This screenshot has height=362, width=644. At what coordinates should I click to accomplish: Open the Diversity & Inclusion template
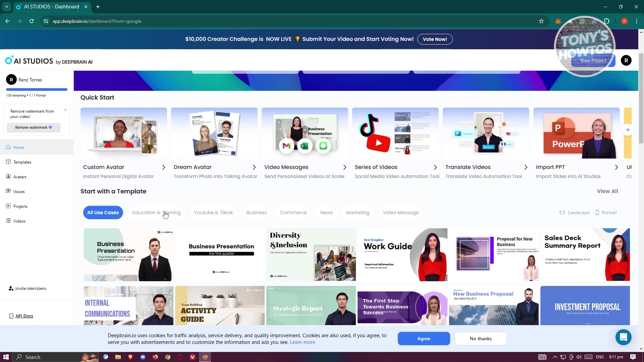(x=311, y=255)
